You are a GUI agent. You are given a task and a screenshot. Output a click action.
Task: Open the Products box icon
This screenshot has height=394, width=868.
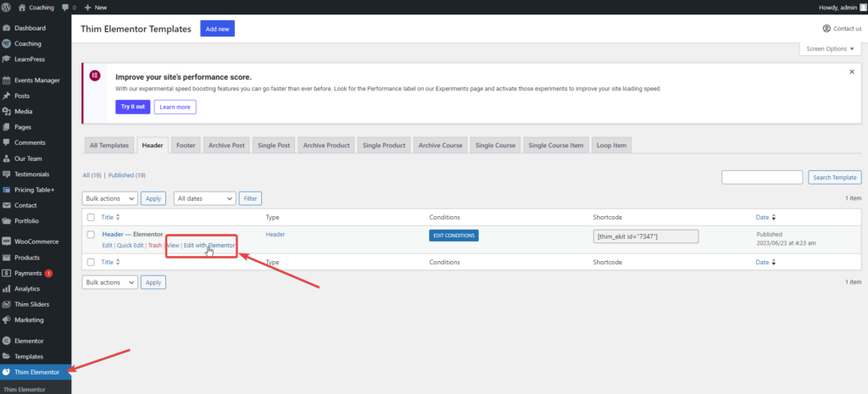(x=7, y=258)
